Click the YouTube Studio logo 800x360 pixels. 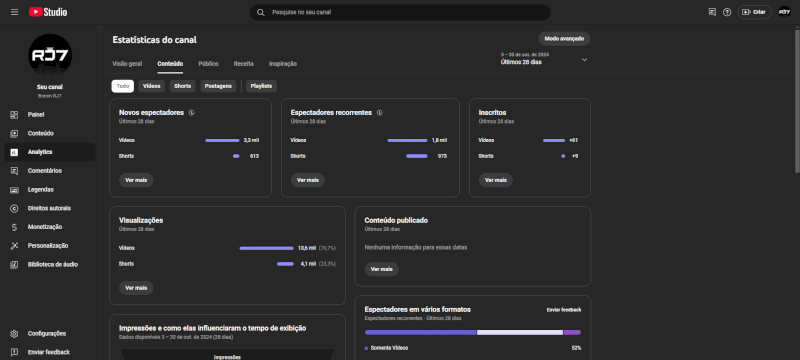[48, 12]
